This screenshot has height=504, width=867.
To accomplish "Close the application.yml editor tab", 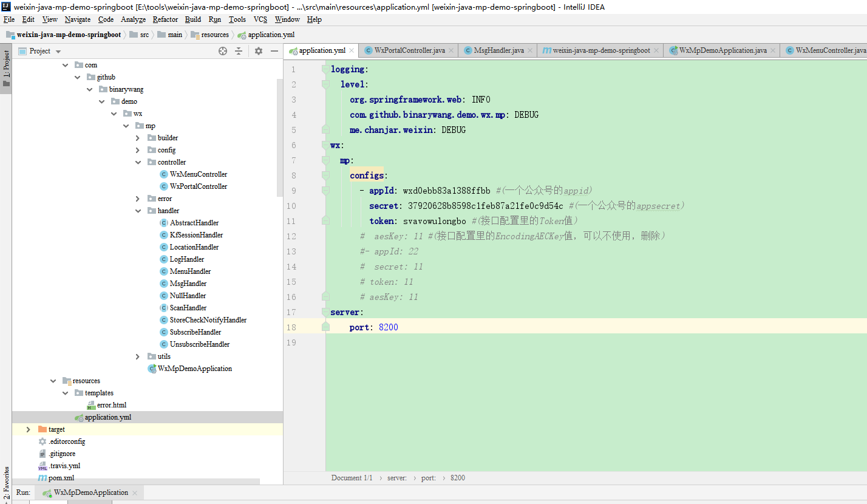I will (x=352, y=50).
